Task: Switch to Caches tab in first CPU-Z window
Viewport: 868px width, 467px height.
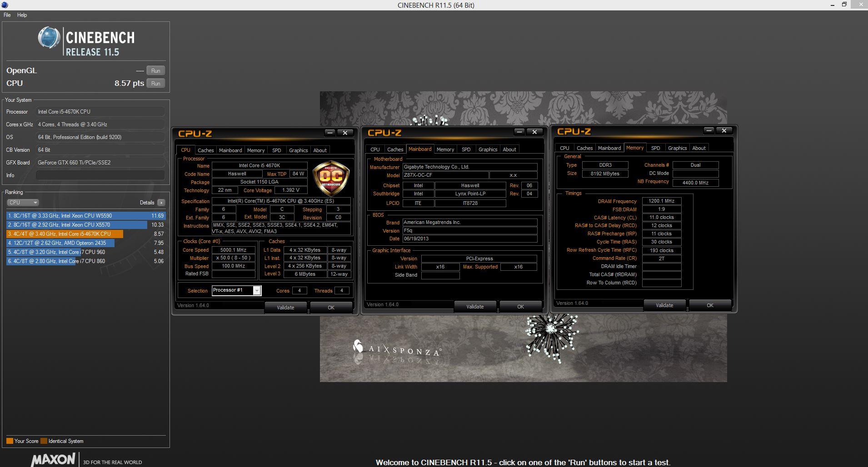Action: click(x=205, y=150)
